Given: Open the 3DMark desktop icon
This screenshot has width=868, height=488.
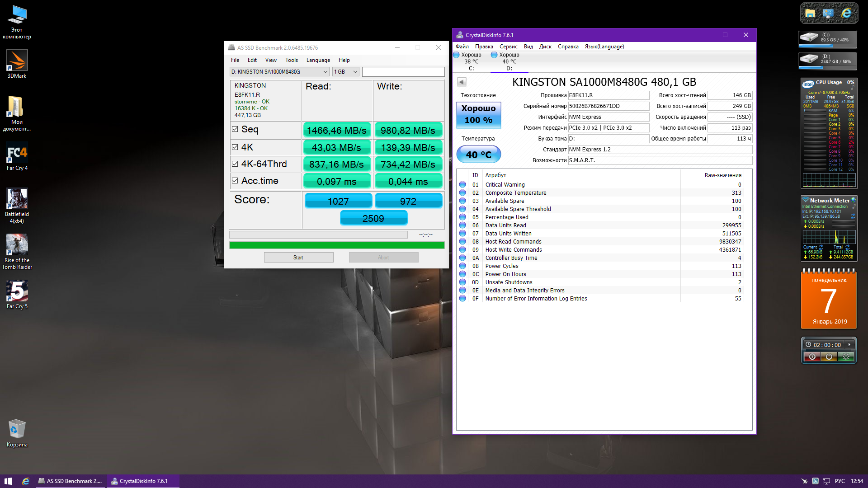Looking at the screenshot, I should tap(17, 64).
